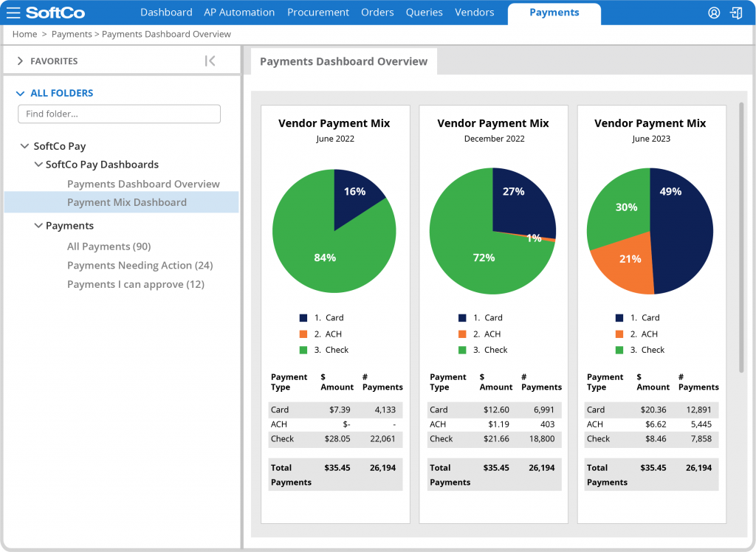This screenshot has height=552, width=756.
Task: Open the Dashboard menu item
Action: [166, 12]
